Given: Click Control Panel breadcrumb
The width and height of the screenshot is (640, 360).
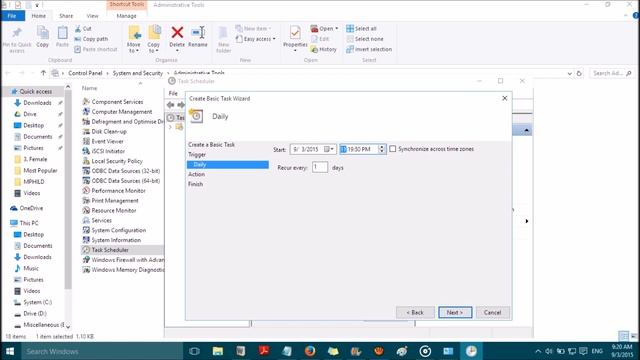Looking at the screenshot, I should tap(85, 73).
